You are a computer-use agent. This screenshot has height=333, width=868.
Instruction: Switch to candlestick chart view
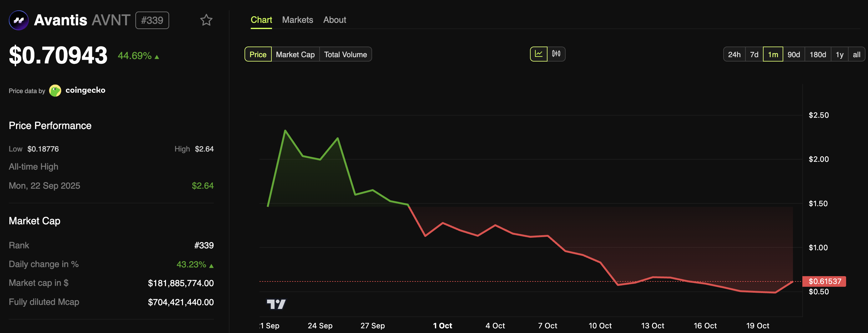pos(556,54)
